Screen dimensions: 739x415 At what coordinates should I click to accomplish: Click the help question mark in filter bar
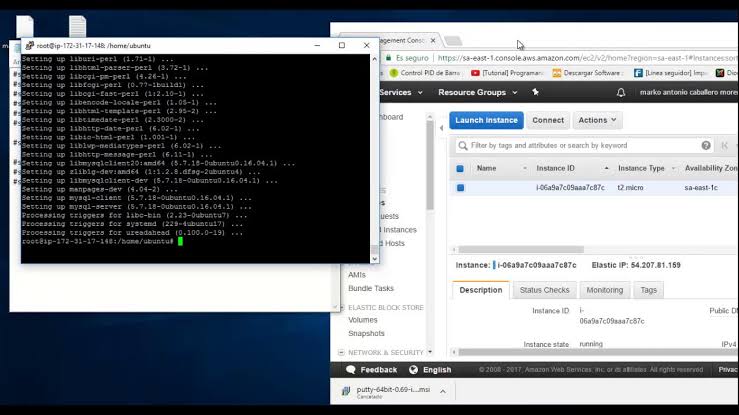click(706, 146)
